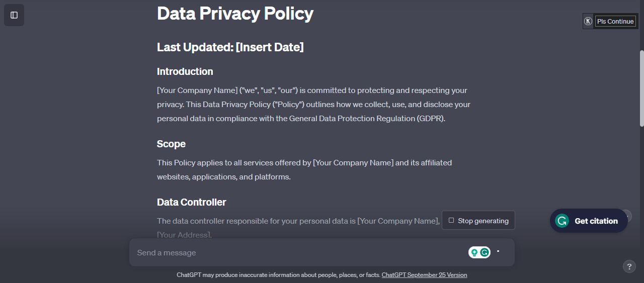
Task: Click the Stop generating button
Action: tap(478, 220)
